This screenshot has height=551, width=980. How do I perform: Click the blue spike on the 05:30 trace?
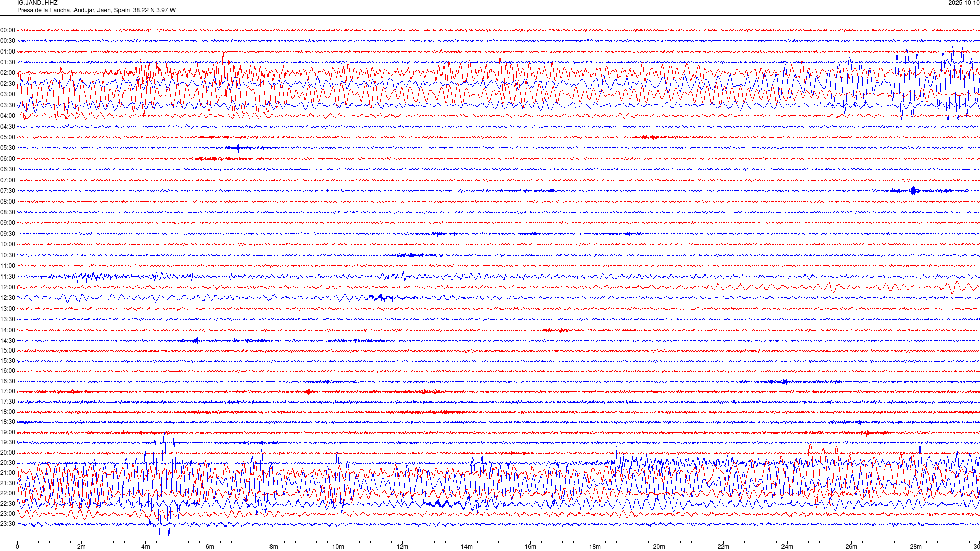click(238, 148)
